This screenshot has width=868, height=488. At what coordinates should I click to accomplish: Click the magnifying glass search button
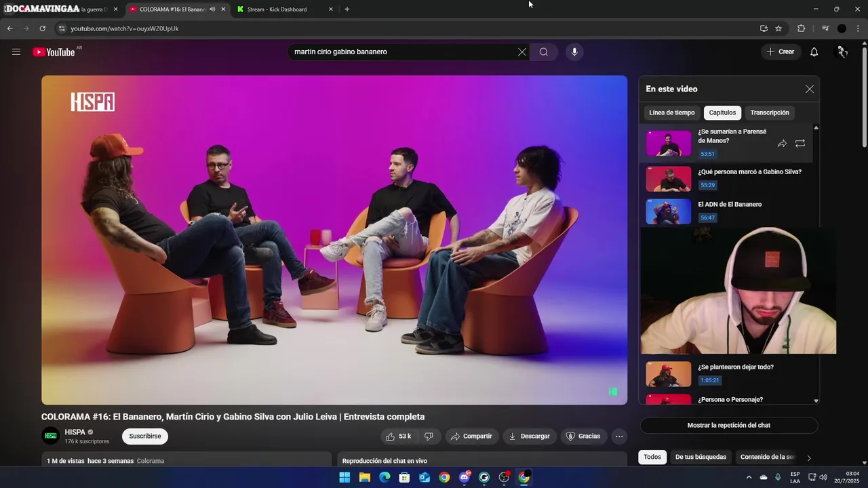click(544, 52)
